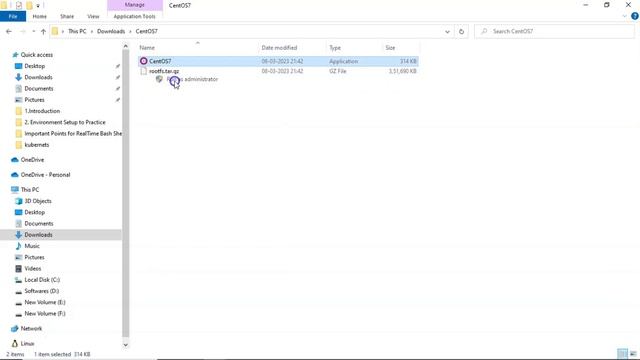Viewport: 640px width, 360px height.
Task: Expand the address bar history dropdown
Action: coord(447,31)
